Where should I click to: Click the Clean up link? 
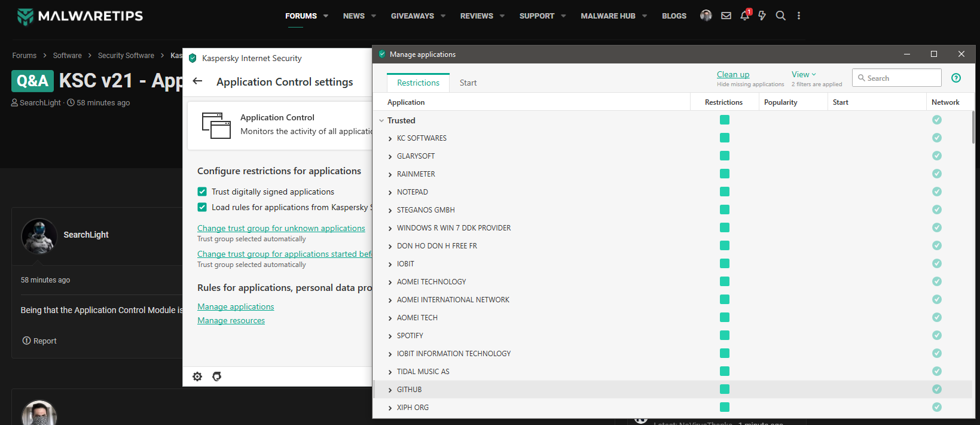pos(733,75)
